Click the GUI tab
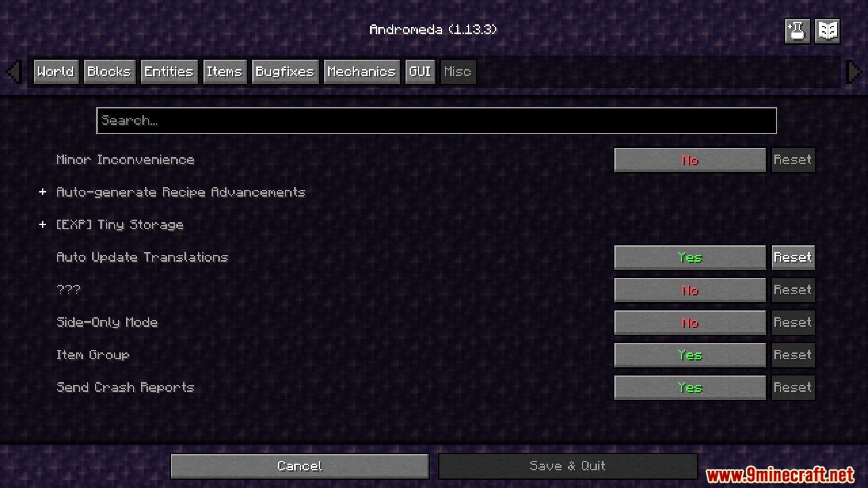 [419, 71]
